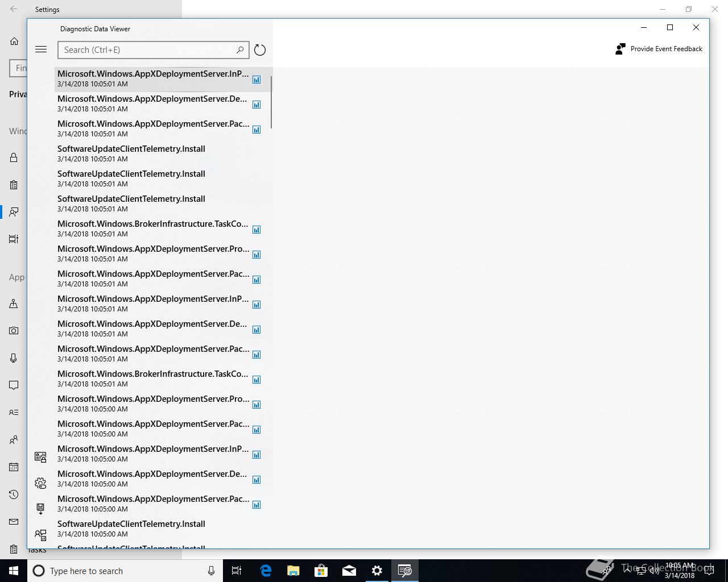Show hidden tray icons with the chevron
728x582 pixels.
click(x=627, y=571)
